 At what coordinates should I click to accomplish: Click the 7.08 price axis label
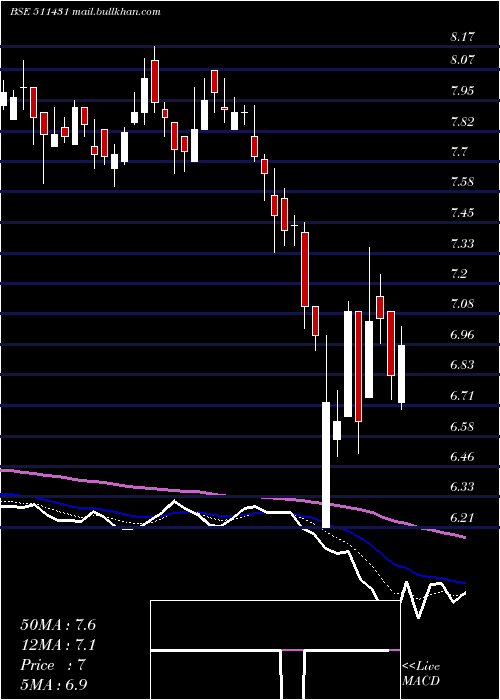(x=462, y=304)
